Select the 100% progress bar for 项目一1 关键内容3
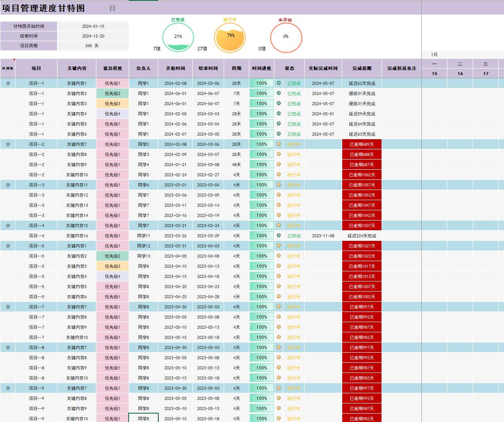The width and height of the screenshot is (504, 422). [262, 103]
